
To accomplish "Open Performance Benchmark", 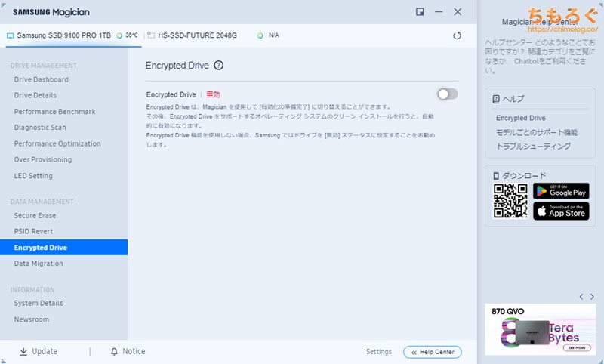I will [x=54, y=111].
